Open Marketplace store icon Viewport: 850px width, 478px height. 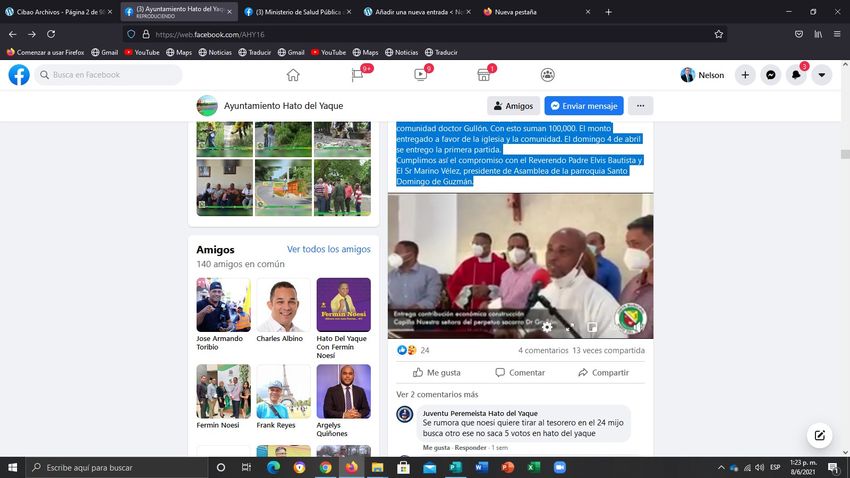pyautogui.click(x=484, y=75)
